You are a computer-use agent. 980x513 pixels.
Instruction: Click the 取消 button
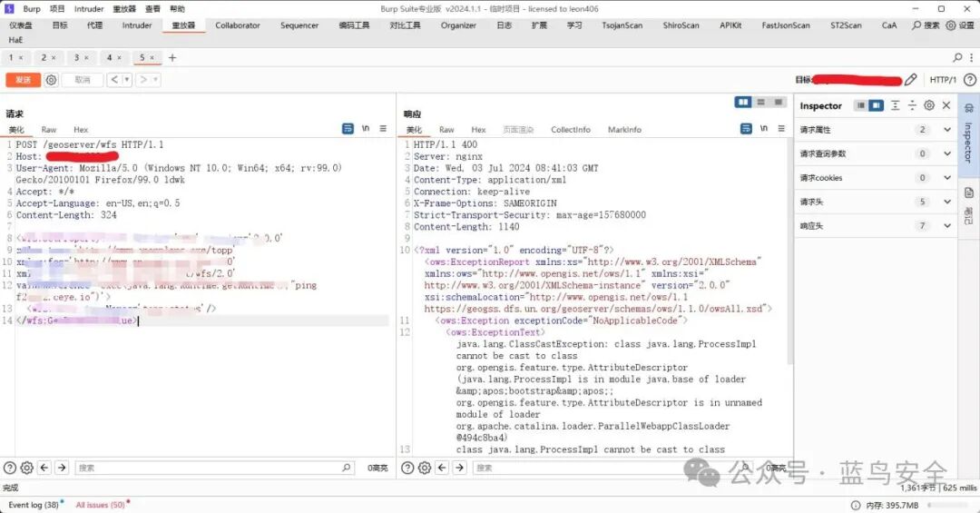(83, 80)
